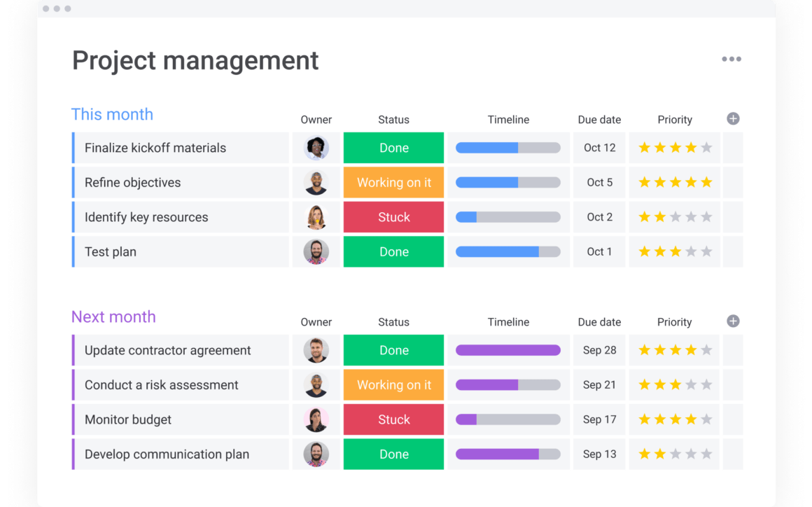
Task: Open the Status selector for Refine objectives
Action: pyautogui.click(x=393, y=182)
